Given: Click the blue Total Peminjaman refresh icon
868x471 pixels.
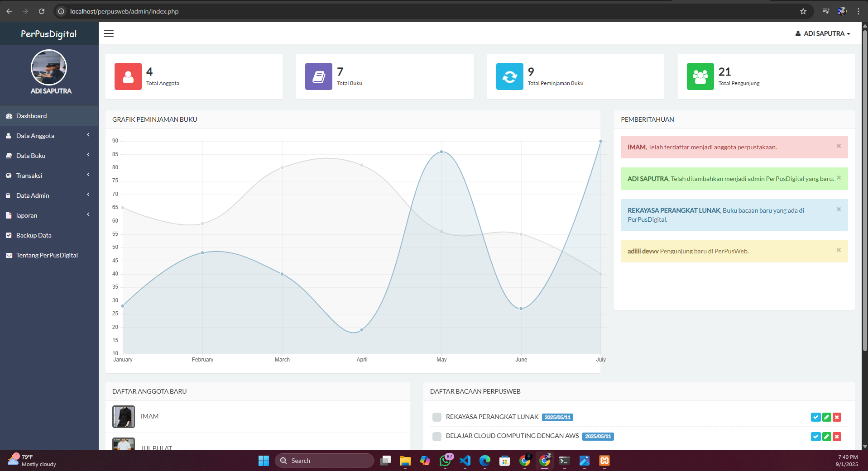Looking at the screenshot, I should coord(509,76).
